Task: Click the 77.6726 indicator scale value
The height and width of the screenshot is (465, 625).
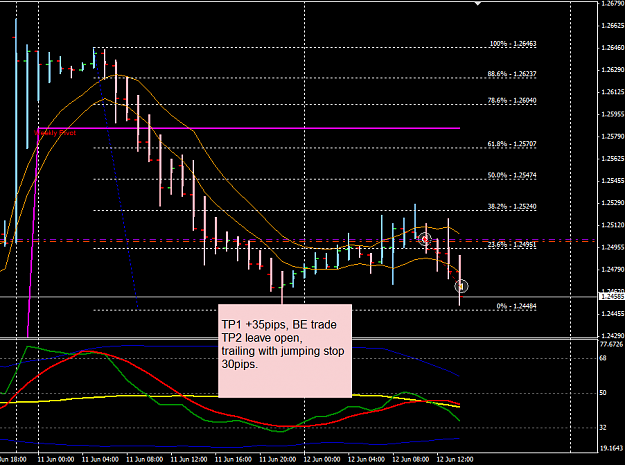Action: (611, 344)
